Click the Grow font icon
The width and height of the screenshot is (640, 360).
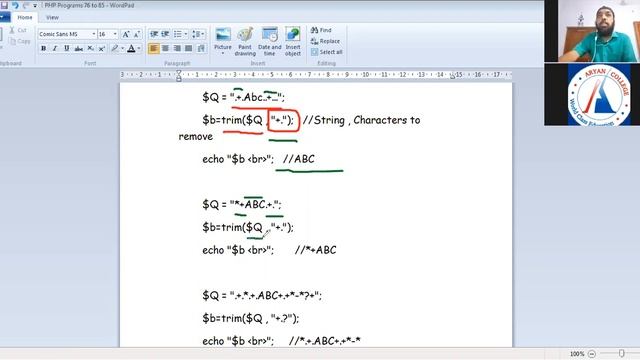pyautogui.click(x=126, y=34)
